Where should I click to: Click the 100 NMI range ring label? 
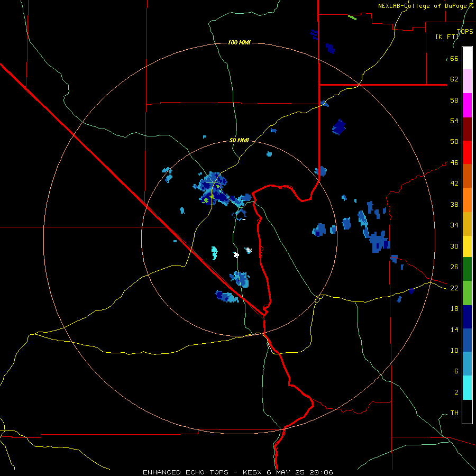click(239, 42)
